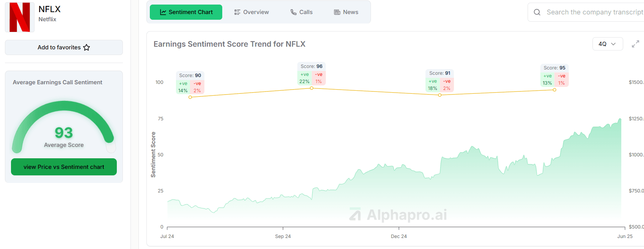
Task: Click the 93 average score value
Action: pyautogui.click(x=64, y=133)
